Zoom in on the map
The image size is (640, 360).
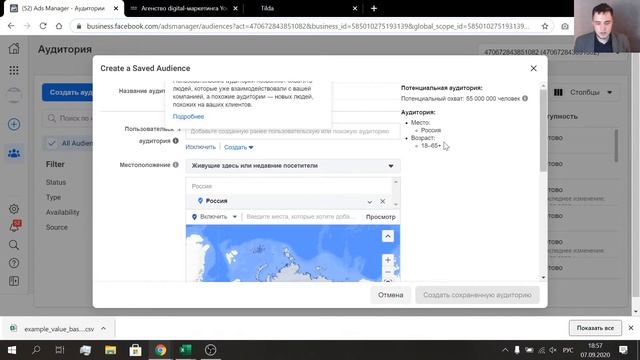click(388, 260)
